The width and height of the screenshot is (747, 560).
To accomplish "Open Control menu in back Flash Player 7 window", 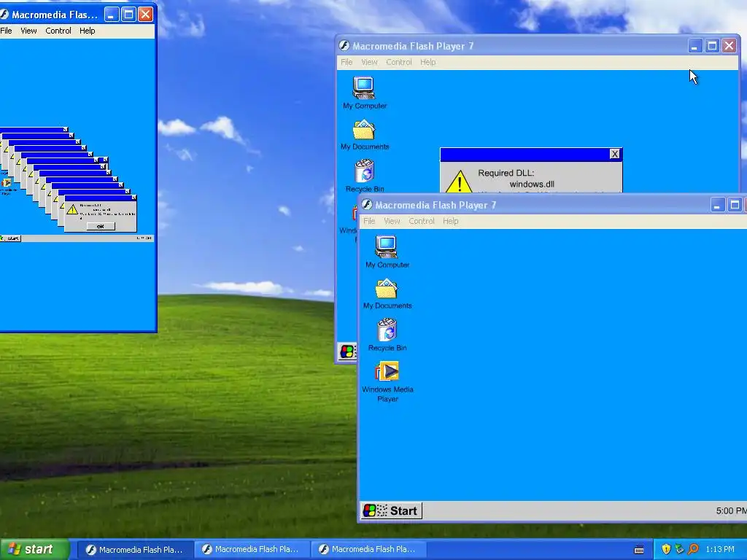I will pyautogui.click(x=399, y=62).
